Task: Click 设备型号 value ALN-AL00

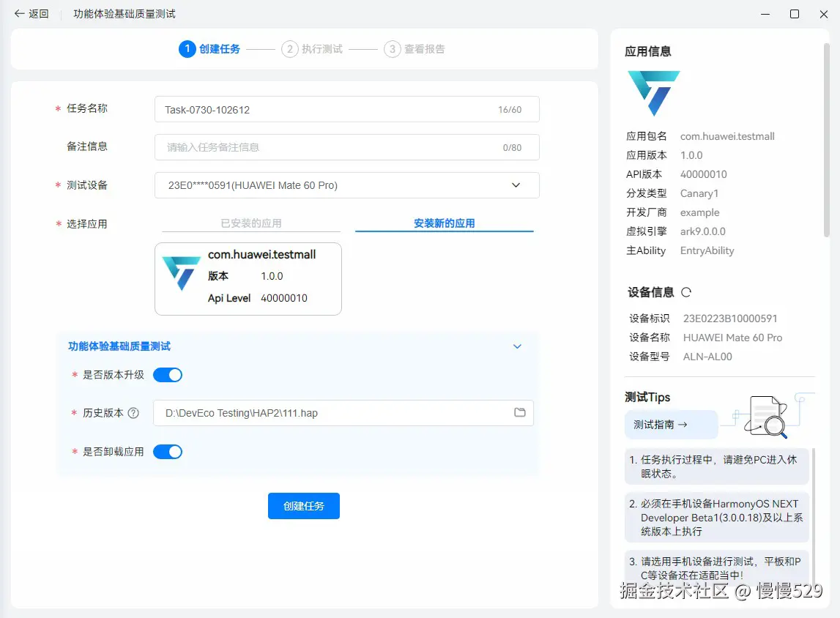Action: point(707,357)
